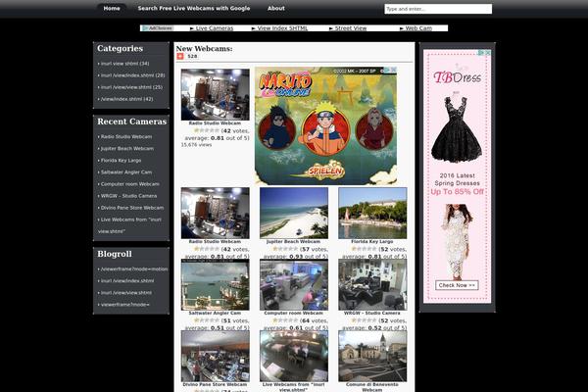Open the Home menu item

[112, 8]
